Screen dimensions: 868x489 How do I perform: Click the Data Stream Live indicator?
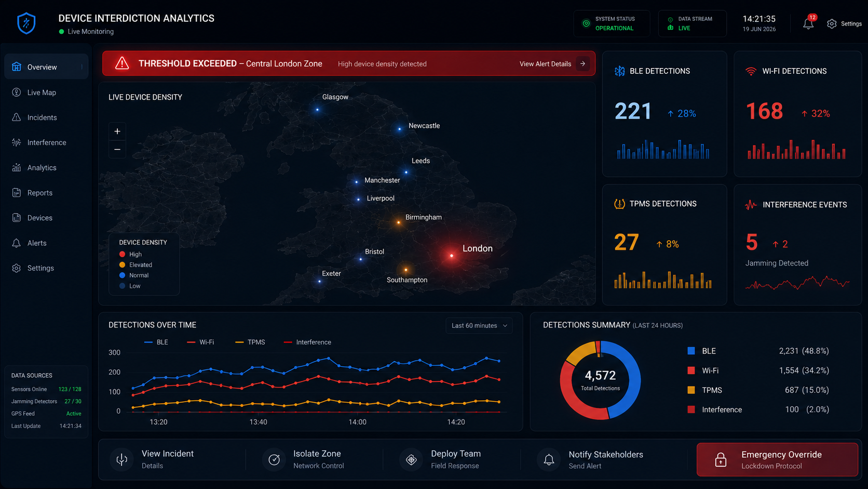click(692, 23)
